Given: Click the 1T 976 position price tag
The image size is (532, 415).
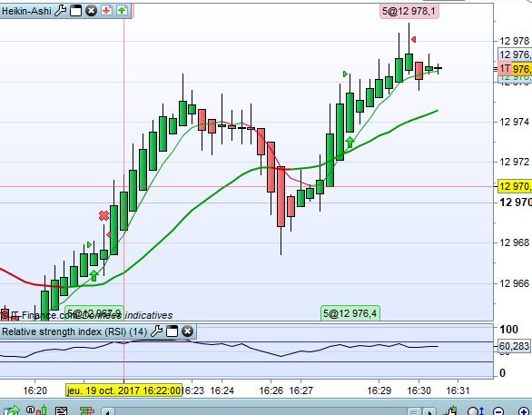Looking at the screenshot, I should tap(514, 69).
